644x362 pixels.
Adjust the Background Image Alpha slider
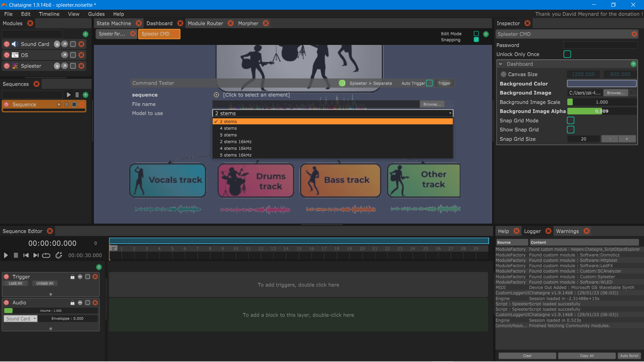click(x=601, y=111)
